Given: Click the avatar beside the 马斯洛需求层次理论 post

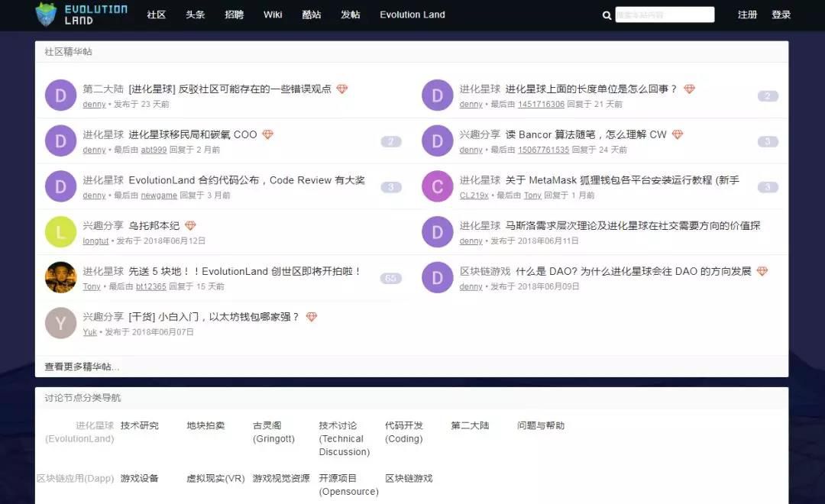Looking at the screenshot, I should pyautogui.click(x=437, y=232).
